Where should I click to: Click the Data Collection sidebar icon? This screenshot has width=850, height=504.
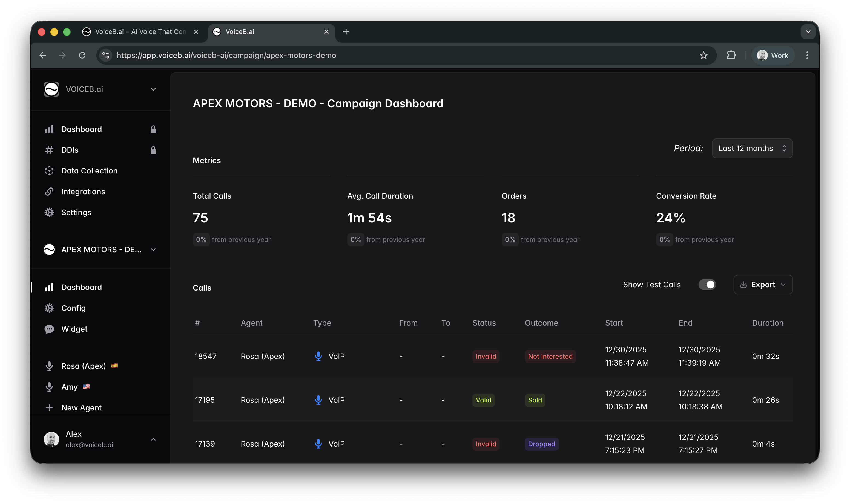pyautogui.click(x=49, y=171)
